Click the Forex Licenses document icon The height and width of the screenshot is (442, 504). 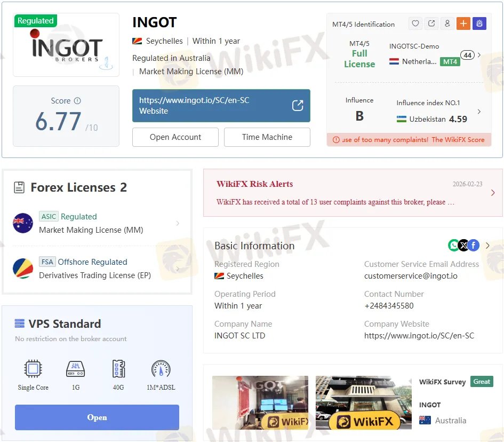point(19,187)
